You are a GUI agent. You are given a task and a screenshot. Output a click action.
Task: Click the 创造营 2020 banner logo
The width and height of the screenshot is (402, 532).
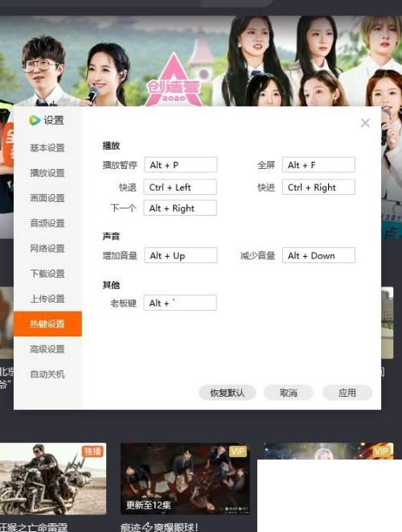tap(174, 80)
